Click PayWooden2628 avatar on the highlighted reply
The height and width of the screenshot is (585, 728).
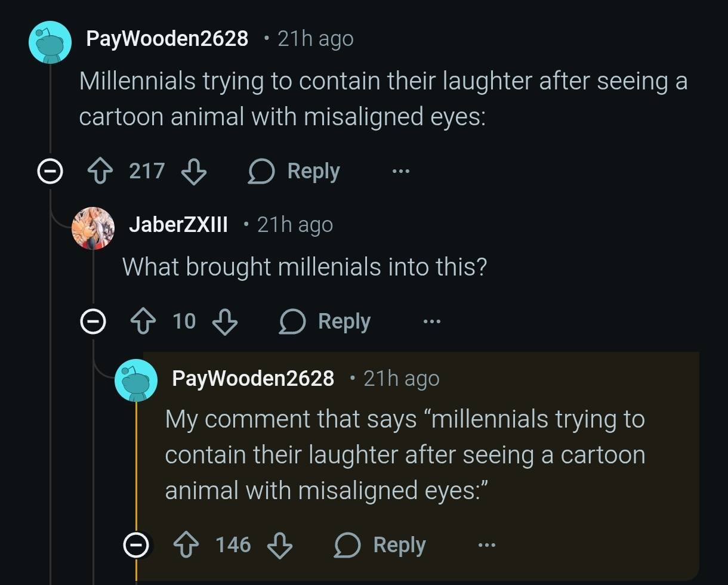(x=136, y=380)
